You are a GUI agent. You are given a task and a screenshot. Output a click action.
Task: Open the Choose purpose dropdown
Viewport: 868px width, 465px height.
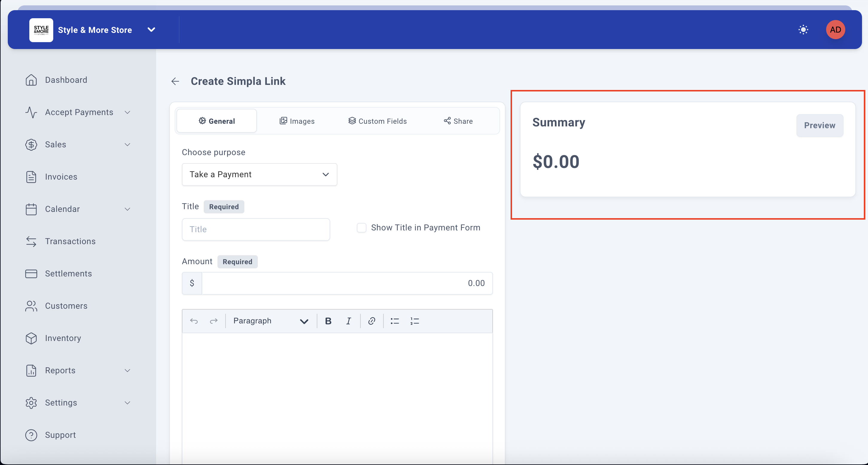(259, 175)
